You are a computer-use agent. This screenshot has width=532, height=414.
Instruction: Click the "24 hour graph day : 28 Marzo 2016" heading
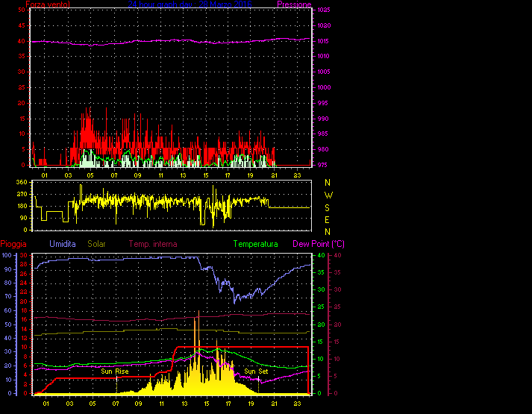(x=190, y=4)
